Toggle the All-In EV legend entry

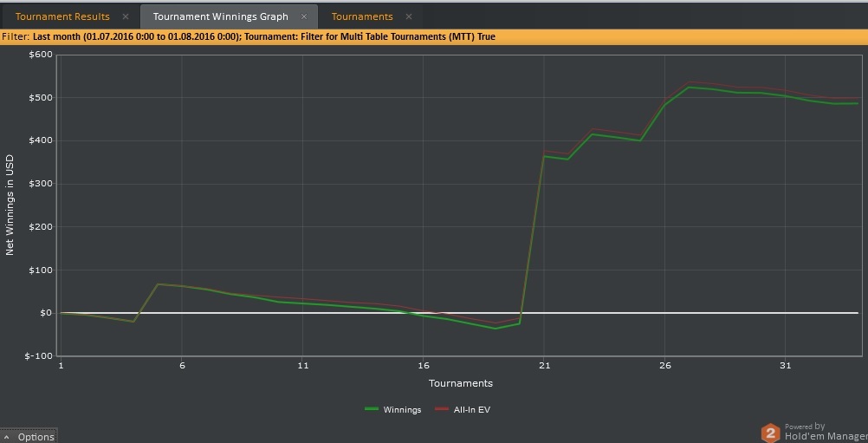tap(463, 410)
